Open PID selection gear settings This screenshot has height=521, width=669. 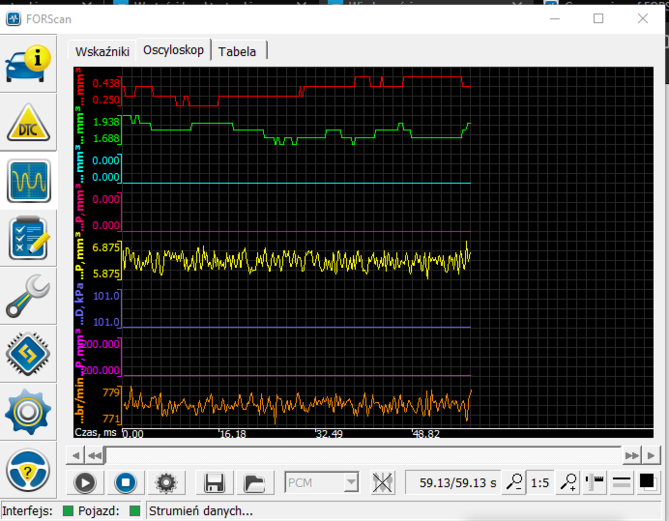tap(166, 483)
